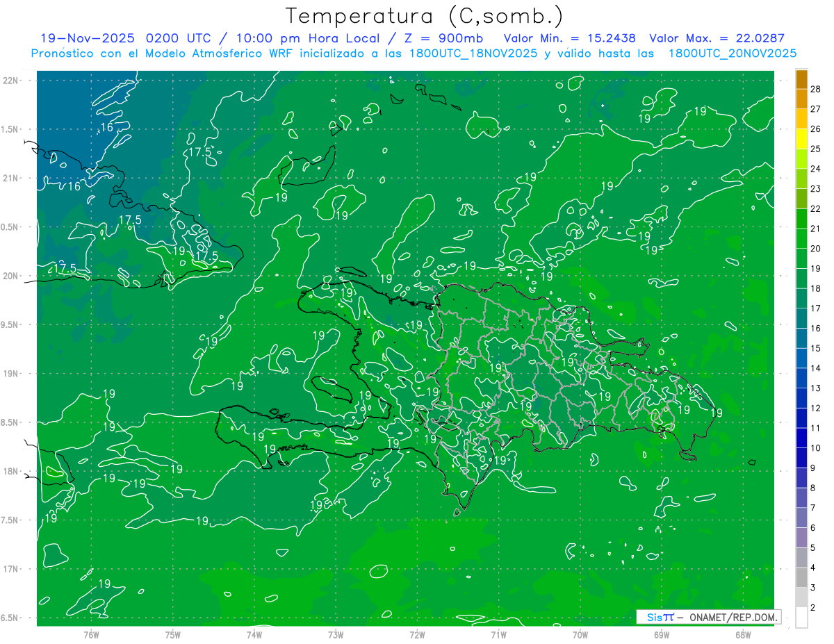Select the date text "19-Nov-2025"

pyautogui.click(x=87, y=38)
